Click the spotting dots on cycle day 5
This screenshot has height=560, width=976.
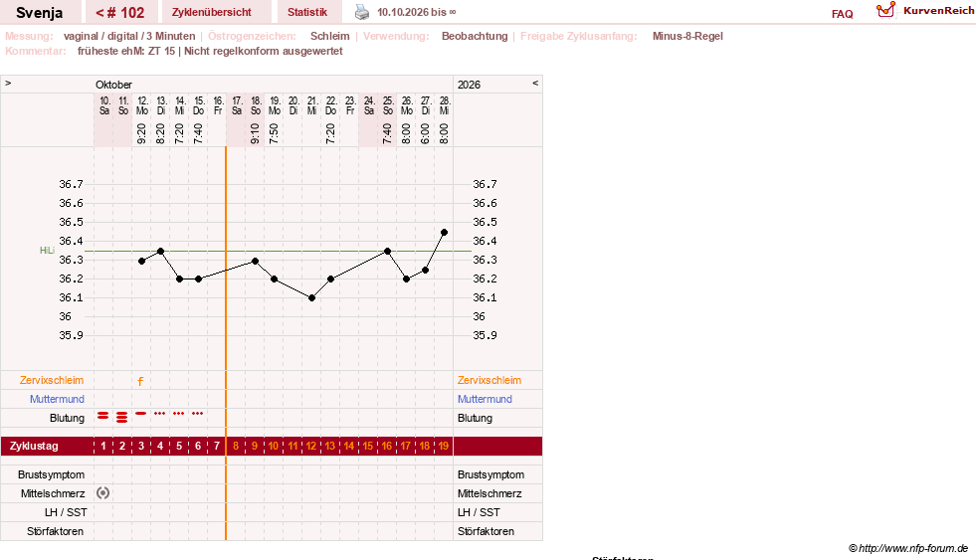coord(179,413)
